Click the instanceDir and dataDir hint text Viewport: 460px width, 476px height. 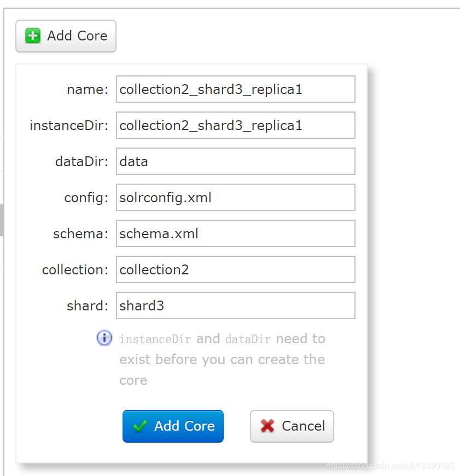click(223, 359)
